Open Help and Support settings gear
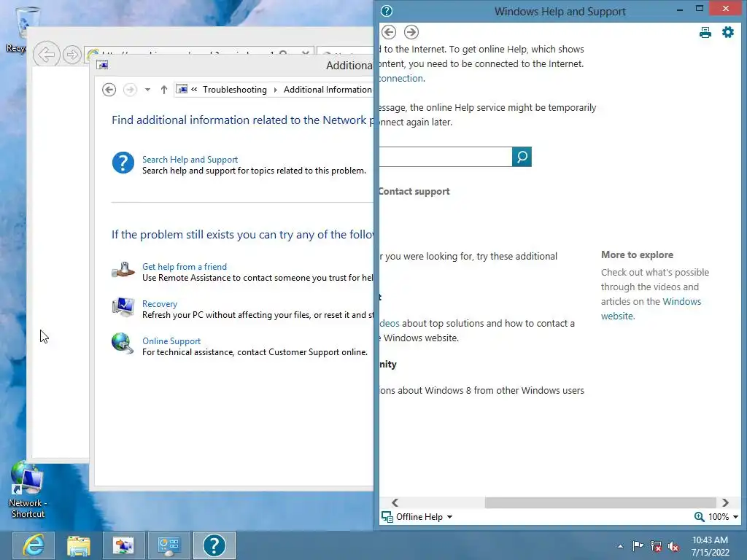Viewport: 747px width, 560px height. point(728,32)
